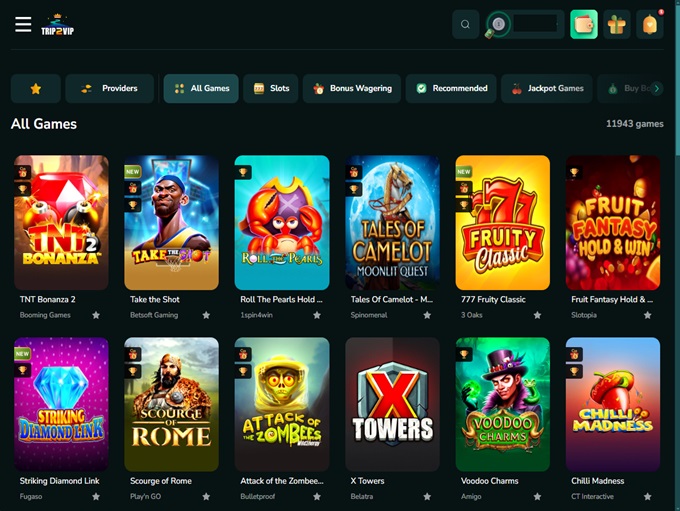Open the wallet icon button
This screenshot has height=511, width=680.
click(x=584, y=25)
